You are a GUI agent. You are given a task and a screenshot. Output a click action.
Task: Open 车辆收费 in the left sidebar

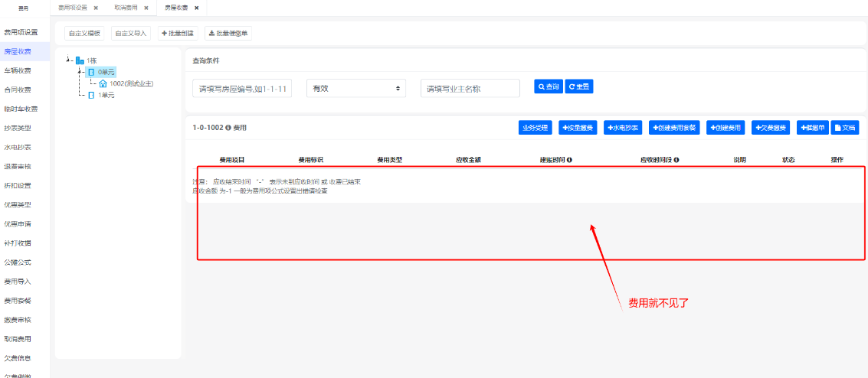(x=18, y=70)
